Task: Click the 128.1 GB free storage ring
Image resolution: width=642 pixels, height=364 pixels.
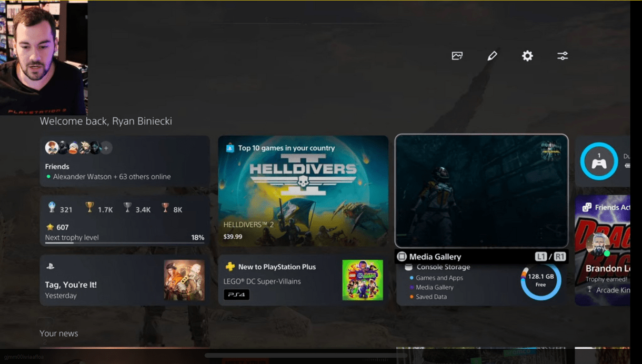Action: pyautogui.click(x=541, y=280)
